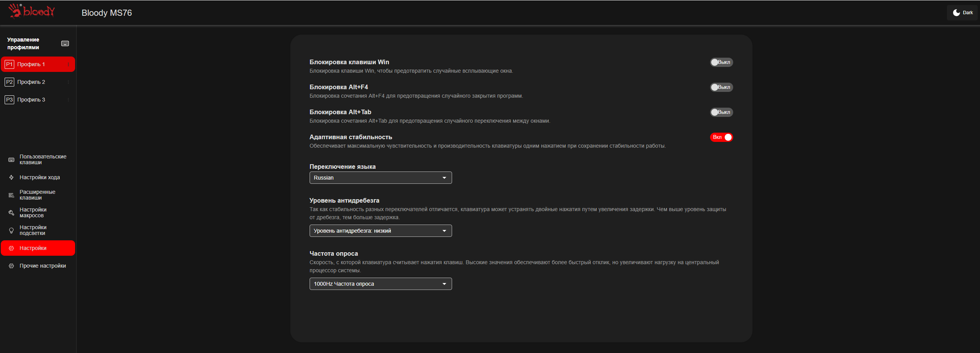Click the Bloody logo icon

point(32,11)
